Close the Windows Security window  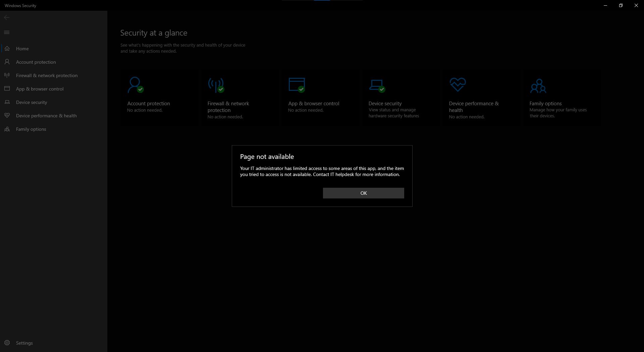[x=636, y=5]
